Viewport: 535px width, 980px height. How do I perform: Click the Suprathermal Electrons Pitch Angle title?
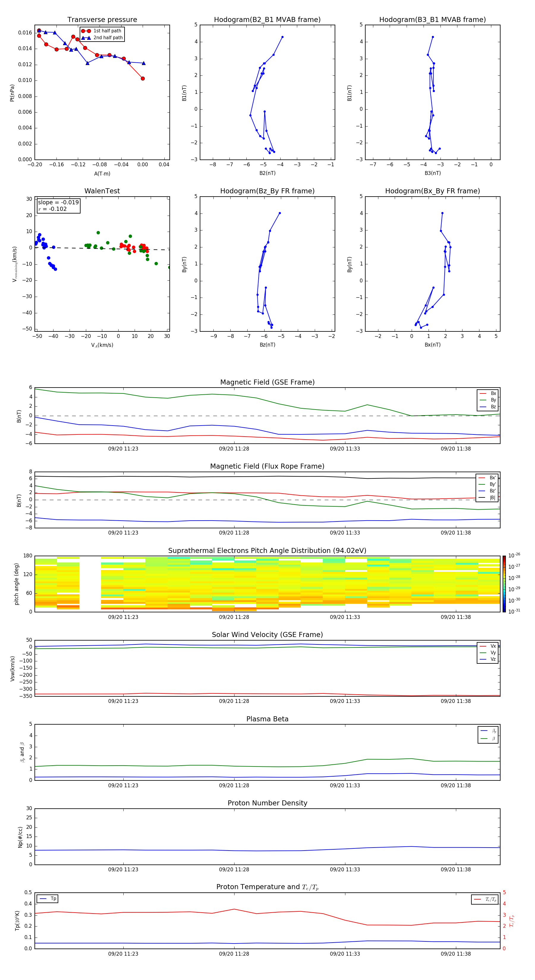267,551
